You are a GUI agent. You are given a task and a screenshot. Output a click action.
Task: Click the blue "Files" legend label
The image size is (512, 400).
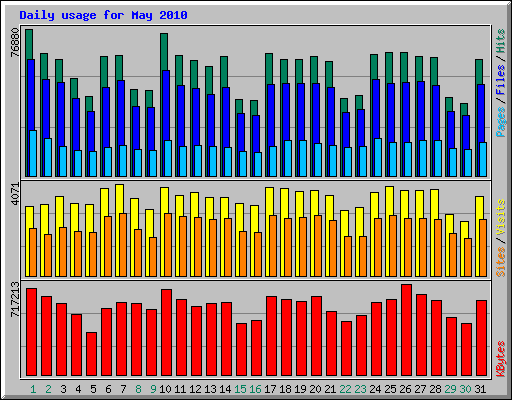[x=500, y=80]
